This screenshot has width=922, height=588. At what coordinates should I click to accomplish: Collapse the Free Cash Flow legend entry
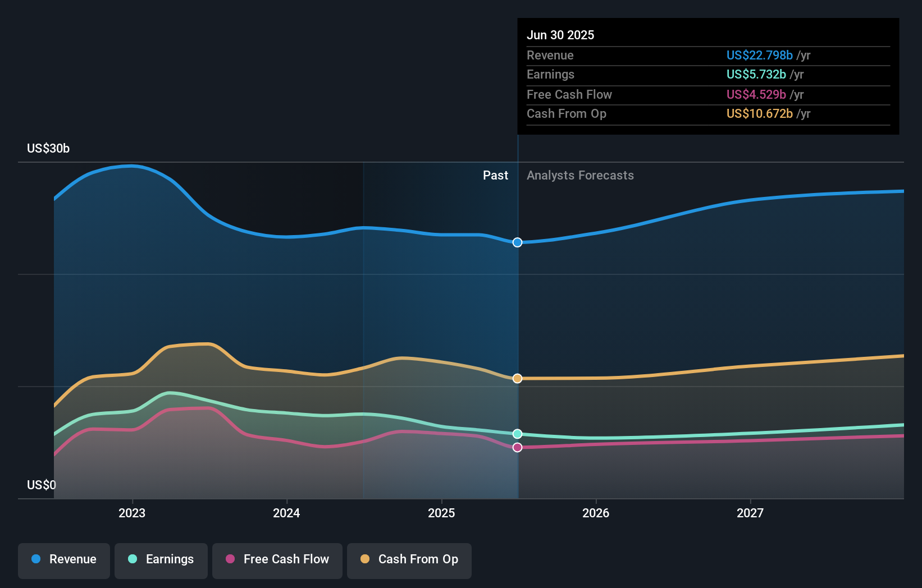coord(277,559)
